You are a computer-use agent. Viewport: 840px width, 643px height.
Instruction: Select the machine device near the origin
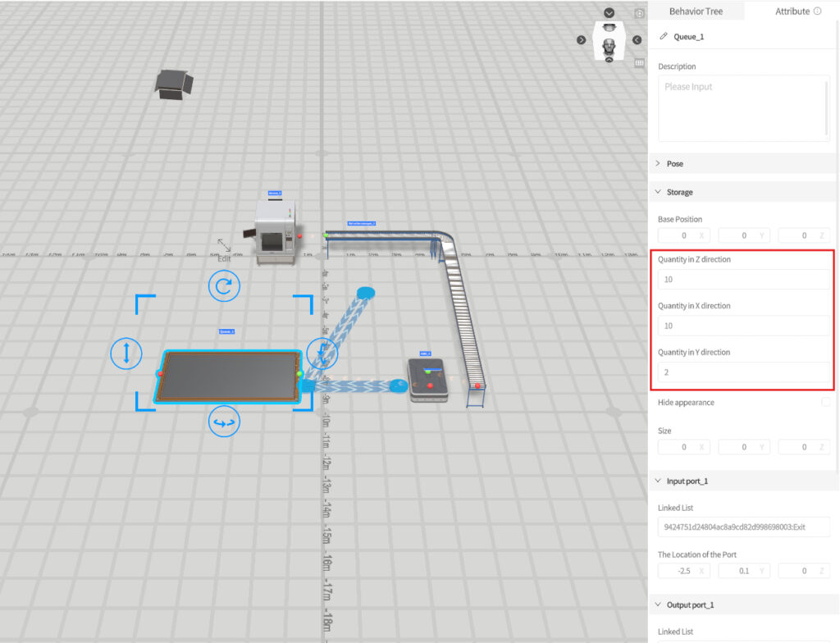click(x=274, y=232)
